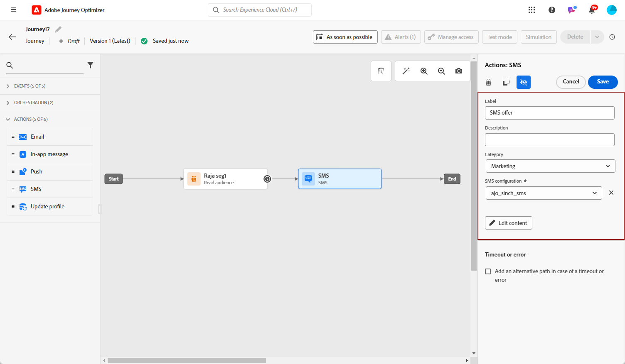Image resolution: width=625 pixels, height=364 pixels.
Task: Click the Start node
Action: [113, 179]
